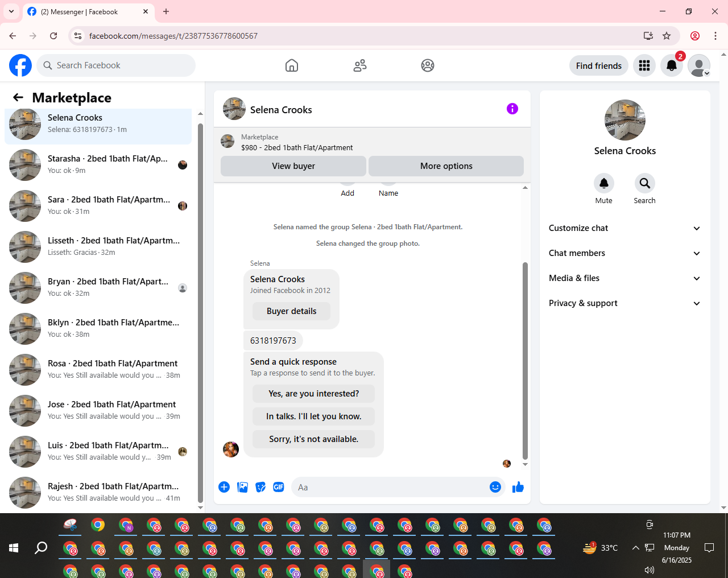Click the chat messages scrollbar
The width and height of the screenshot is (728, 578).
tap(525, 361)
